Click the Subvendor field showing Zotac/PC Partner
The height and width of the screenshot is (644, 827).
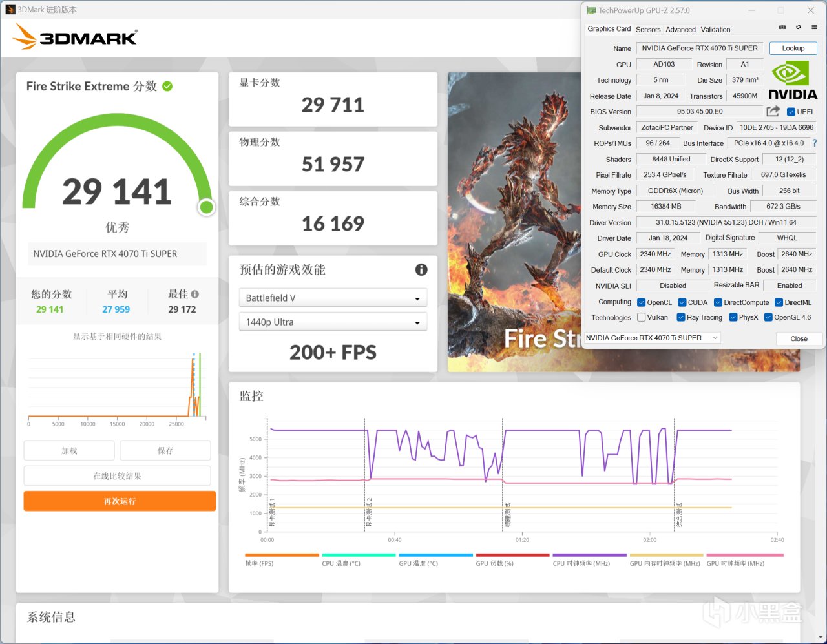click(x=667, y=127)
